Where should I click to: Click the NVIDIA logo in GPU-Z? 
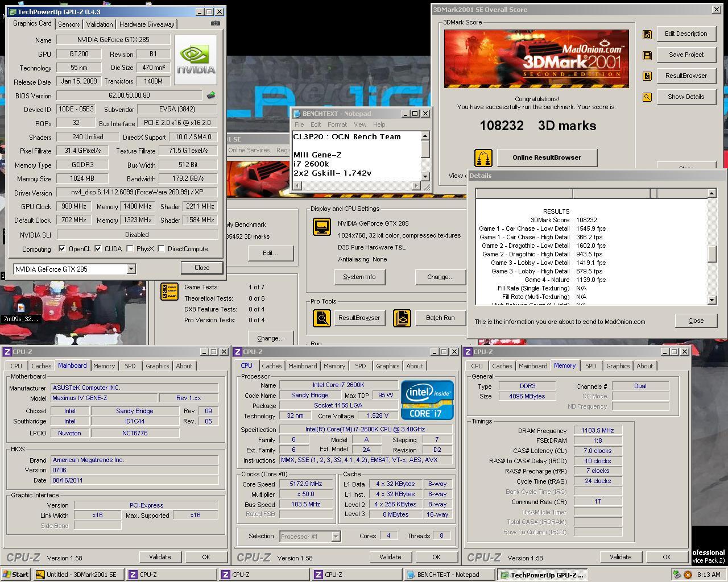tap(196, 60)
